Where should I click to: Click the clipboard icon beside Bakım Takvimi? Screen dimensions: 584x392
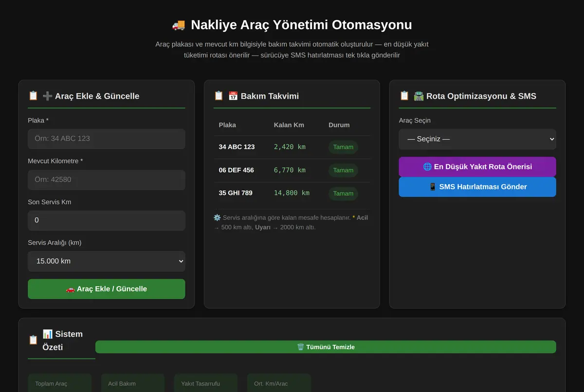point(219,96)
